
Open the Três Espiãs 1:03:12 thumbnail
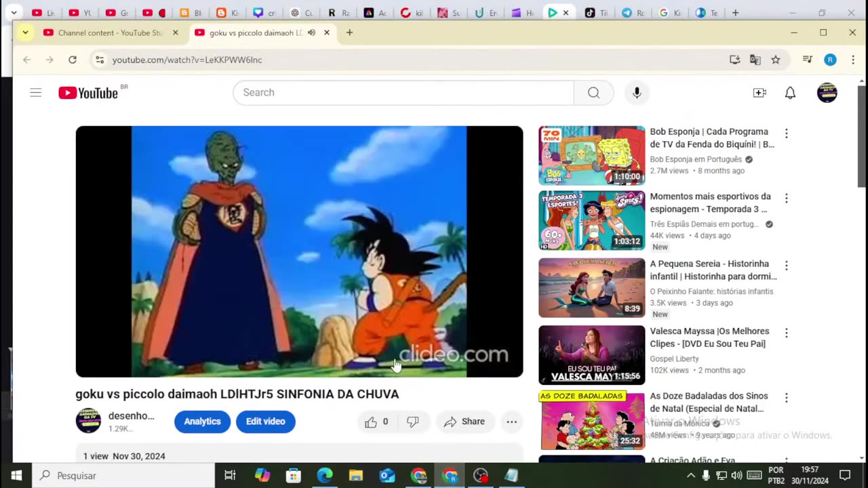click(x=592, y=220)
